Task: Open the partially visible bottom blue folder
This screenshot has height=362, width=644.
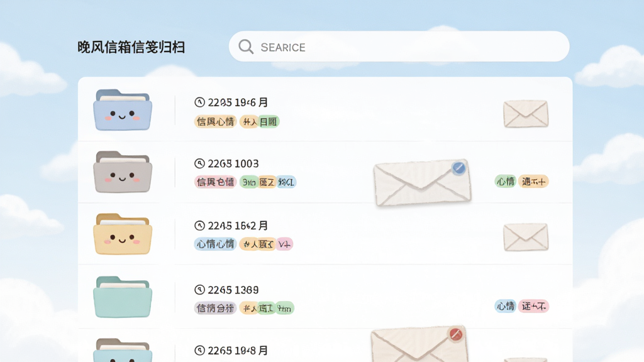Action: 123,350
